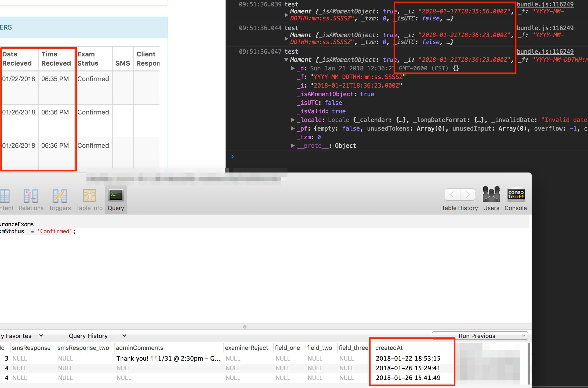Click the Run Previous button
Viewport: 588px width, 388px height.
(477, 336)
